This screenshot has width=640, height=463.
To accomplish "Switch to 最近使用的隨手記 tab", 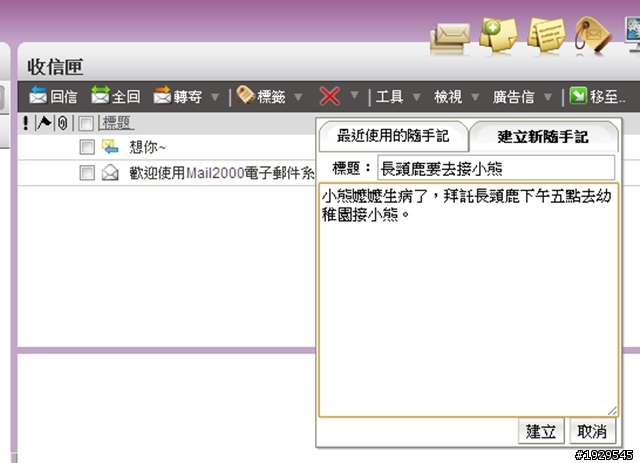I will (x=393, y=136).
